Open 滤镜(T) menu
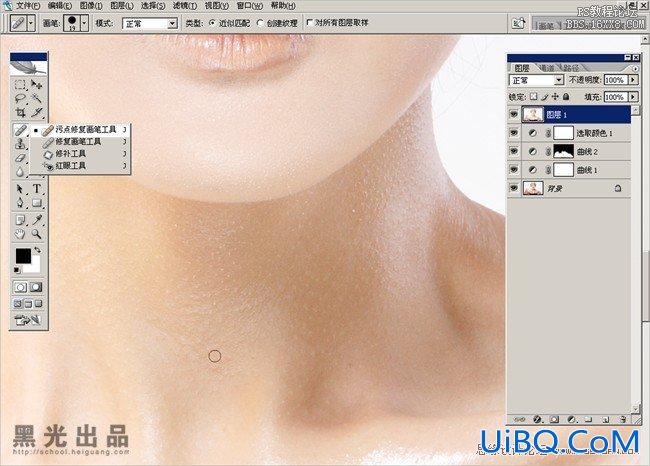The width and height of the screenshot is (650, 466). (184, 6)
